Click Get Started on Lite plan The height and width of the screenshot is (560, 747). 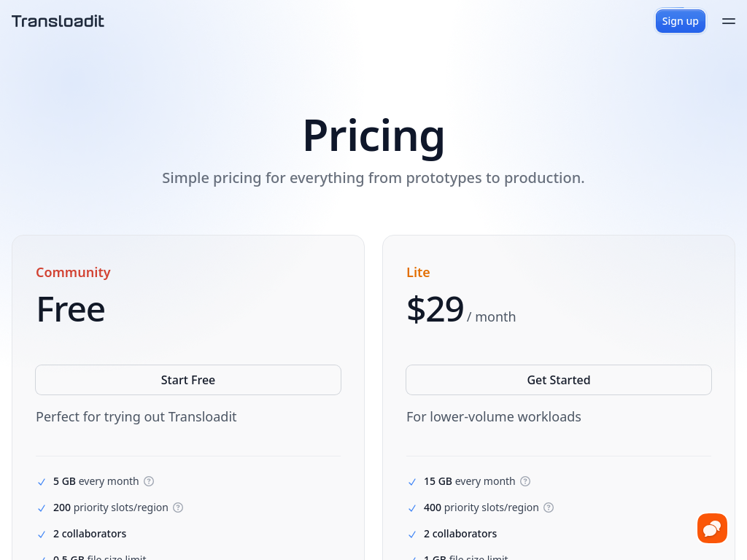tap(558, 380)
